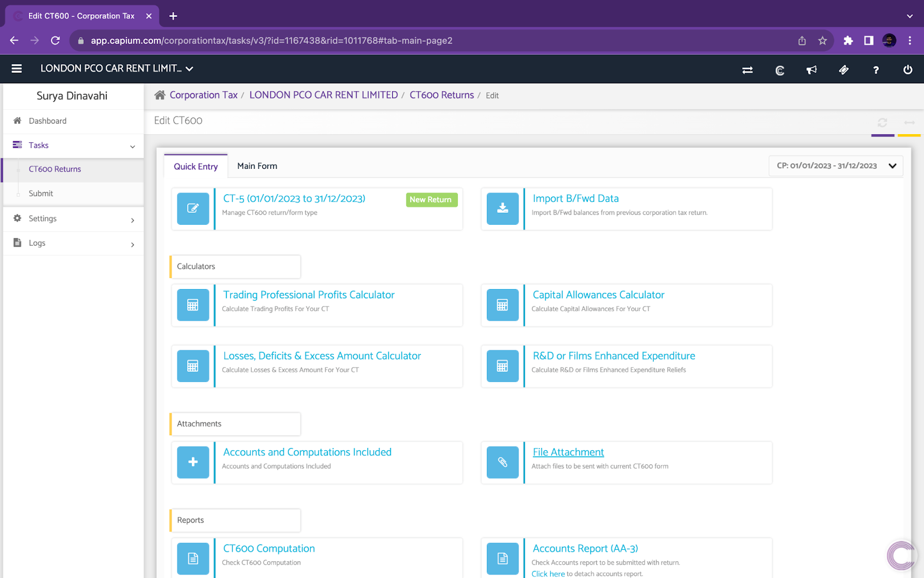Open R&D or Films Enhanced Expenditure
This screenshot has width=924, height=578.
point(614,356)
